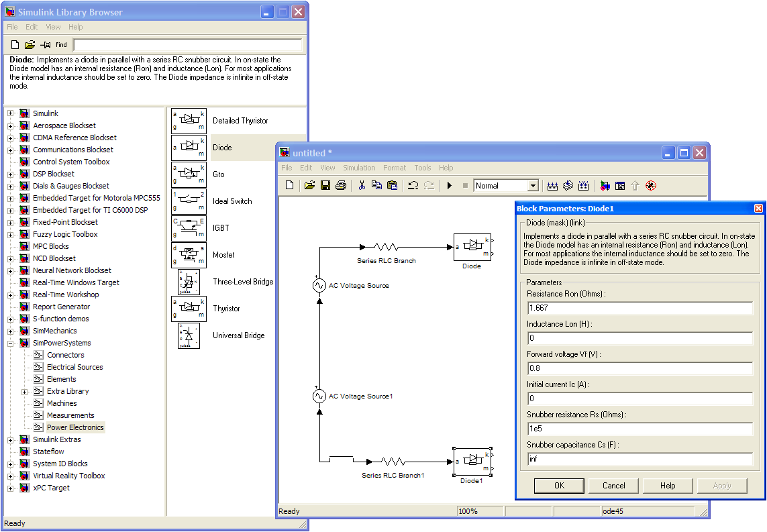The width and height of the screenshot is (767, 532).
Task: Select the upper Diode block in model canvas
Action: (472, 247)
